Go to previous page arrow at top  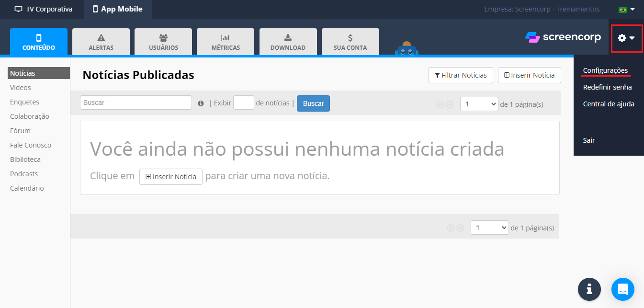pyautogui.click(x=440, y=104)
